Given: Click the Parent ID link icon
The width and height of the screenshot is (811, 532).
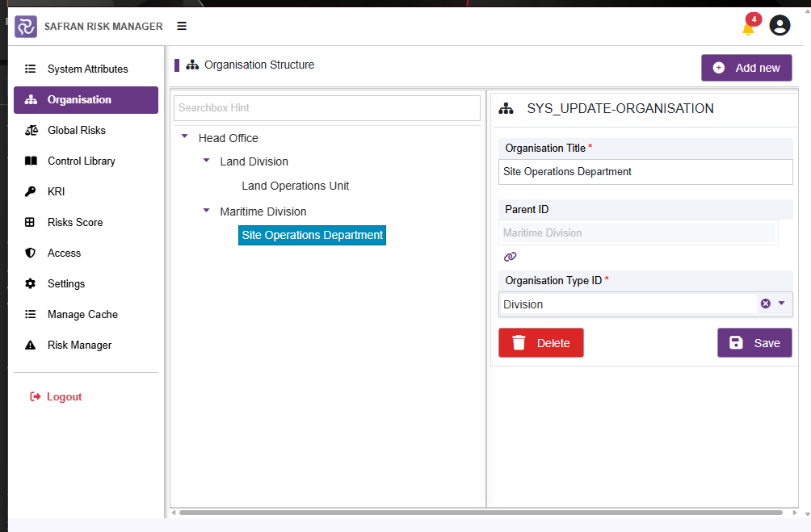Looking at the screenshot, I should [x=510, y=257].
